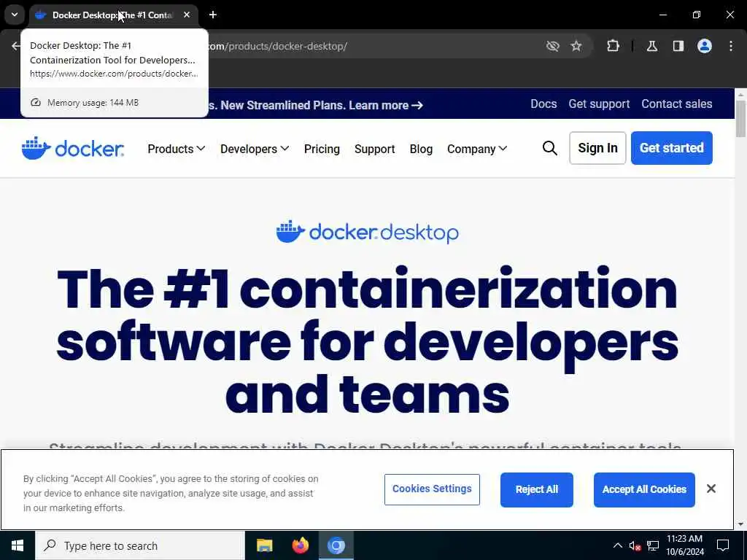Open the Pricing page
747x560 pixels.
322,149
